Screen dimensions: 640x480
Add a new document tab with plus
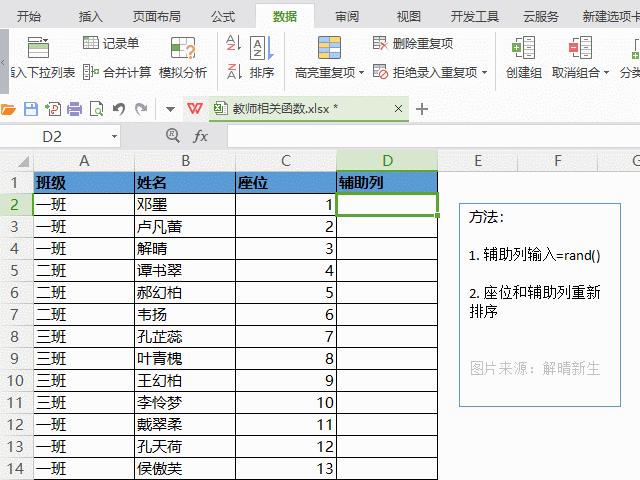click(422, 109)
